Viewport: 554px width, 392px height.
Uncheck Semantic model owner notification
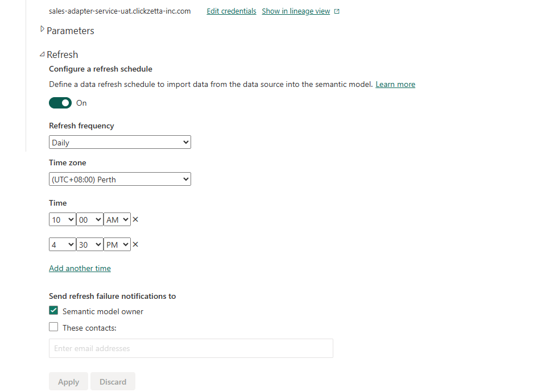point(53,311)
